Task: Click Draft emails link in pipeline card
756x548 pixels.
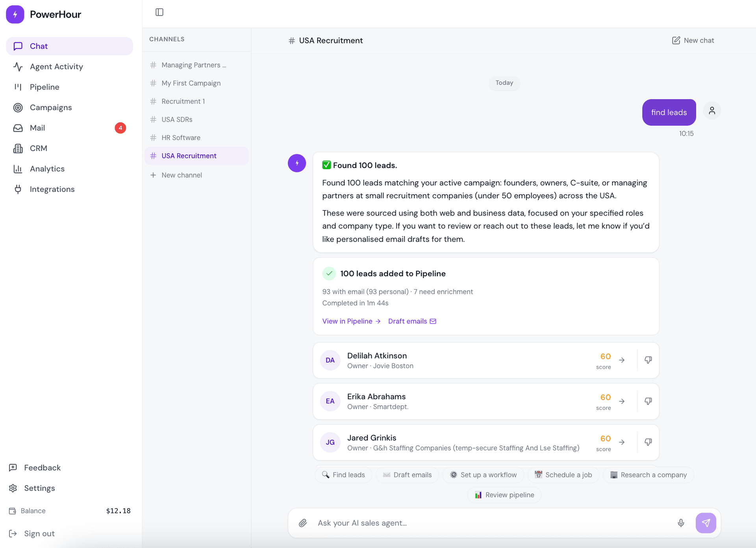Action: tap(412, 321)
